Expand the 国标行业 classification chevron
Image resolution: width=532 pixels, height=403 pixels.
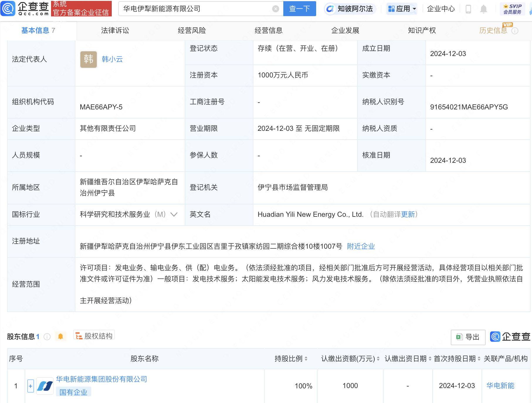pyautogui.click(x=174, y=215)
